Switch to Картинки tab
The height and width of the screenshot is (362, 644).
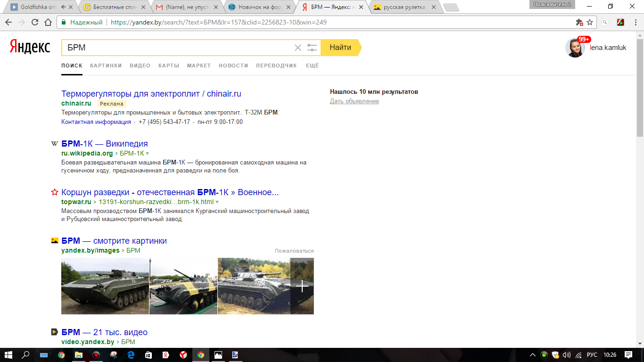(x=106, y=66)
